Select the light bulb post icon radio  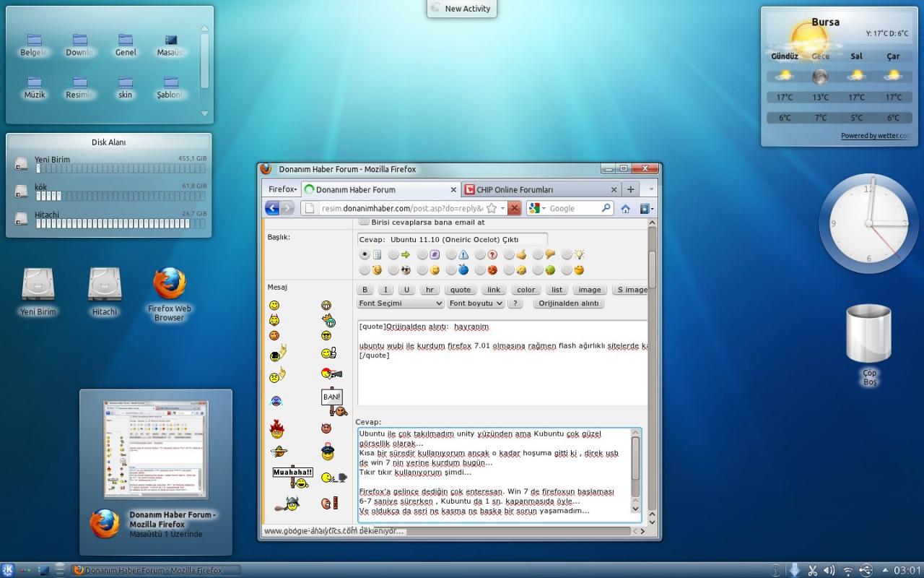(x=567, y=254)
